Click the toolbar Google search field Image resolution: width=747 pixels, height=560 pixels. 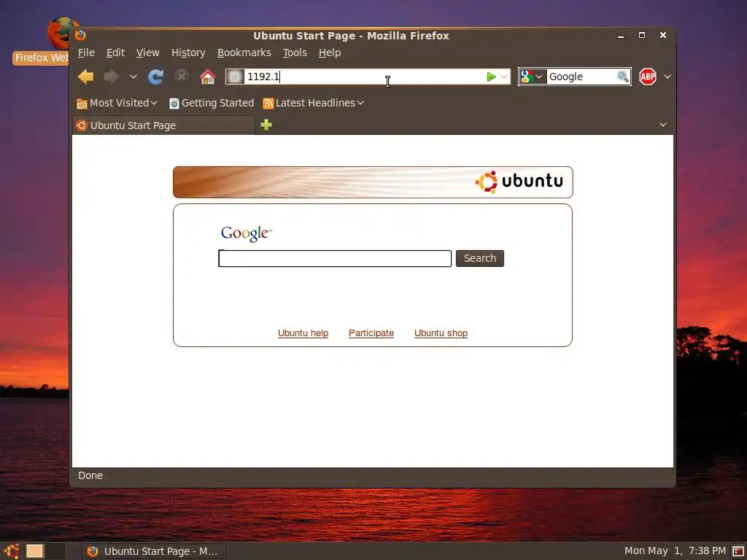(x=581, y=77)
